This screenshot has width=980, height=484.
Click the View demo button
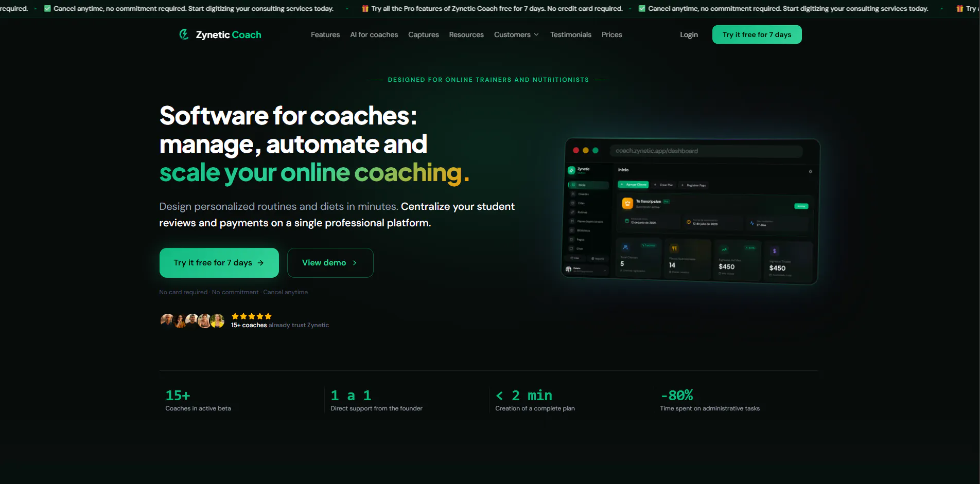(x=330, y=263)
